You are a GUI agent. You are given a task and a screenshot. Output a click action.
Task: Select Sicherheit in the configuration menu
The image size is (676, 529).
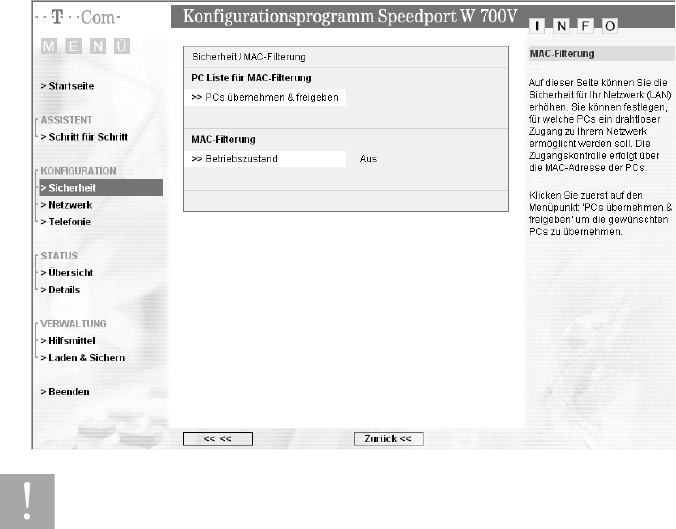(x=101, y=188)
